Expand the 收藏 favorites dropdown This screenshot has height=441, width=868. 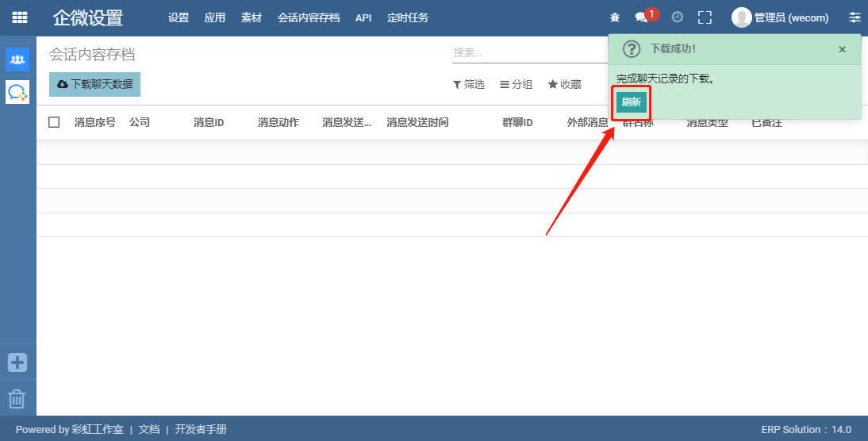pos(564,84)
